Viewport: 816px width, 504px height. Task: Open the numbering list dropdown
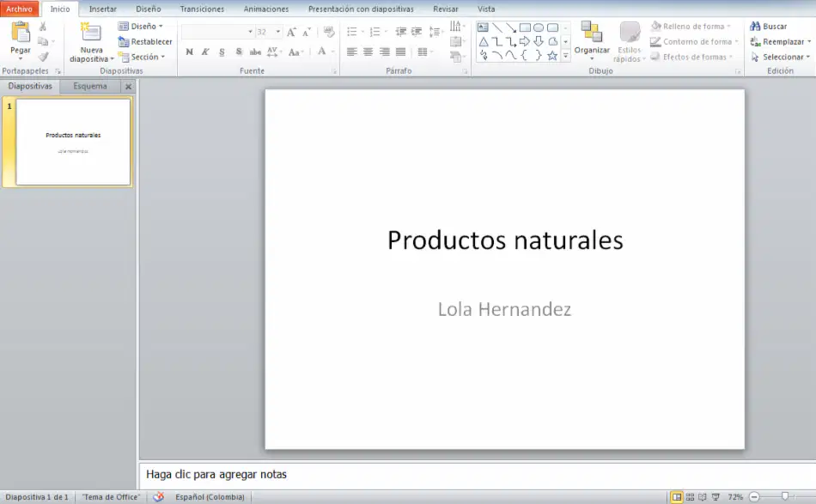(x=386, y=33)
